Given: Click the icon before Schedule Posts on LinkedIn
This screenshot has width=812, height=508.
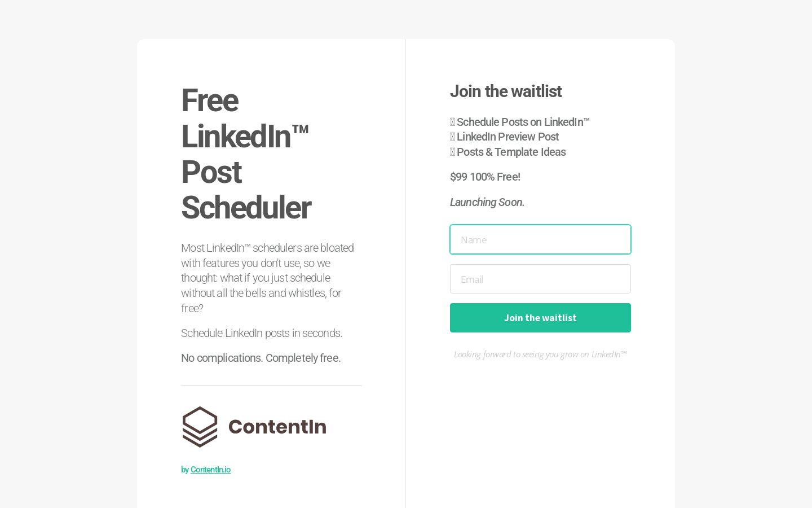Looking at the screenshot, I should (x=452, y=122).
